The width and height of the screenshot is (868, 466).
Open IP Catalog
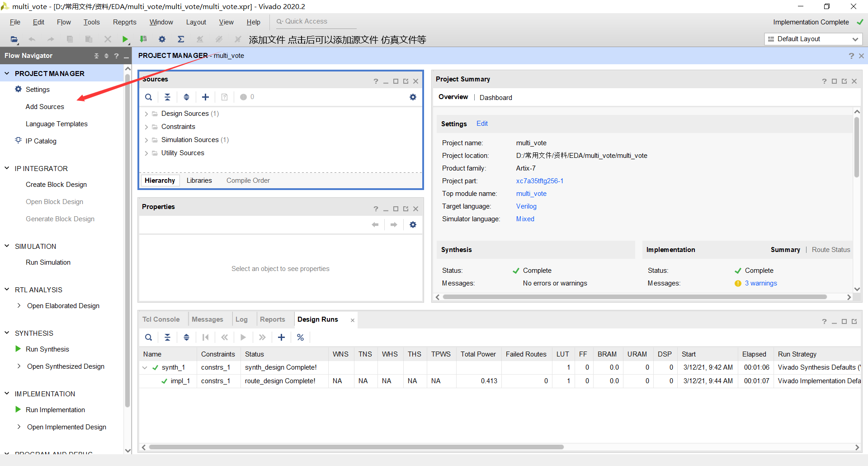[x=41, y=141]
